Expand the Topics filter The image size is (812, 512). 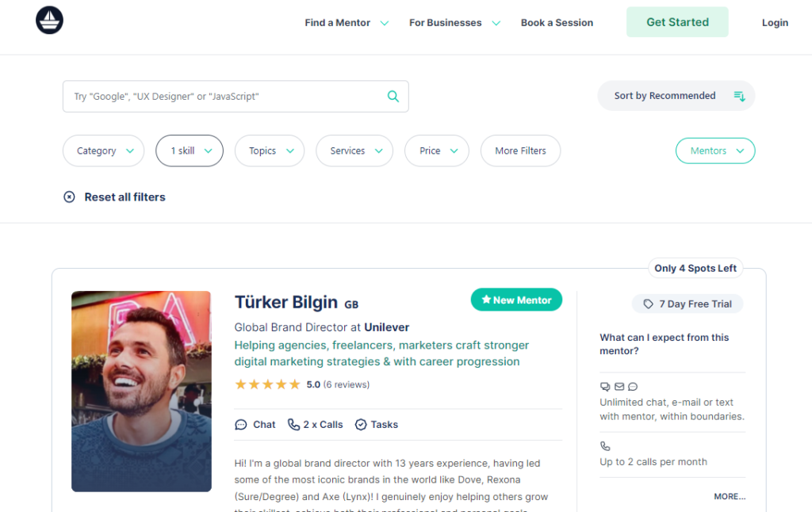click(x=269, y=151)
